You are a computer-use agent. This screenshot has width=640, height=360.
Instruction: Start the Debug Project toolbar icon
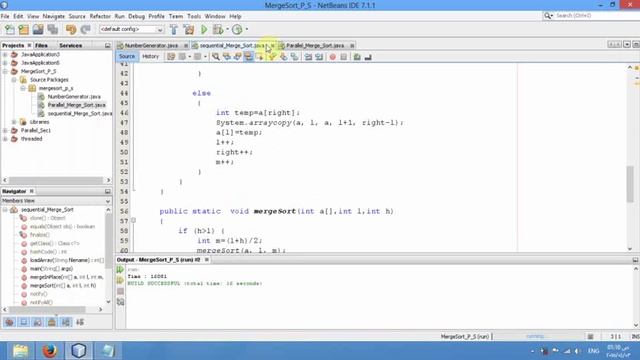218,29
